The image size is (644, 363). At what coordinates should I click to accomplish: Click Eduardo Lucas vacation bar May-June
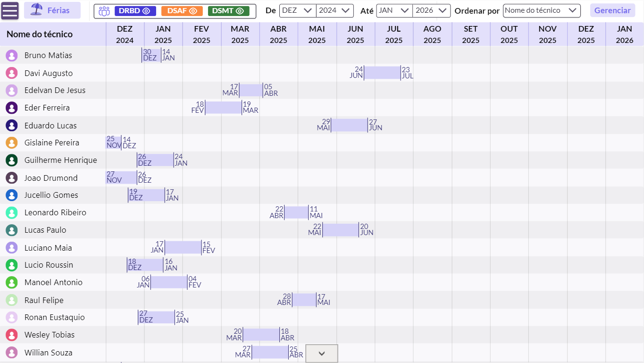[349, 125]
